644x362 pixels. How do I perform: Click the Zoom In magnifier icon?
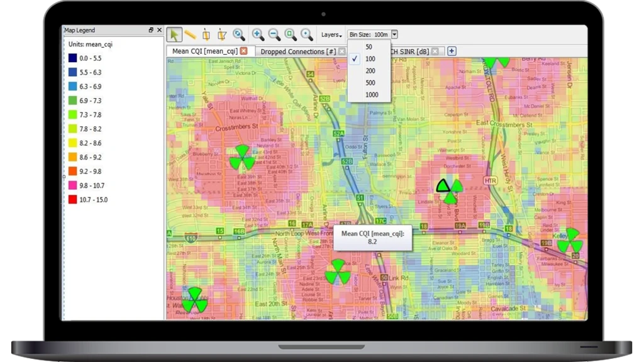257,35
